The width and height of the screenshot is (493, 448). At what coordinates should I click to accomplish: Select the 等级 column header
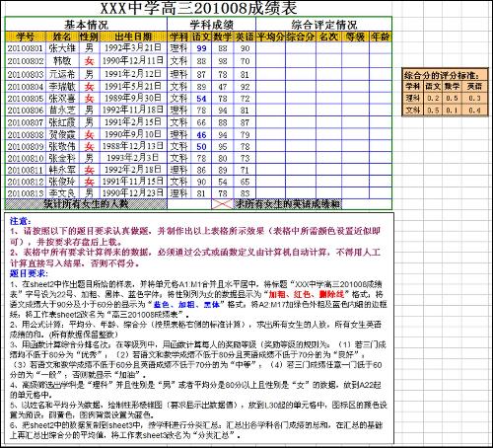click(x=355, y=37)
